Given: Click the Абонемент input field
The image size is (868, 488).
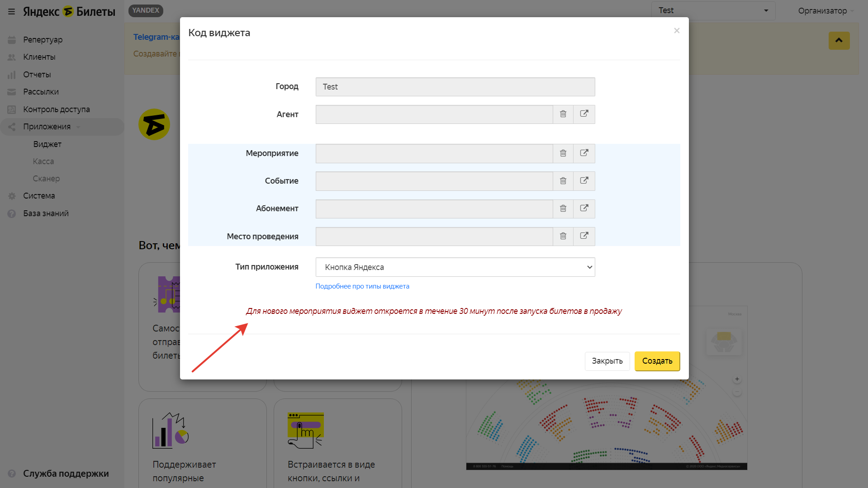Looking at the screenshot, I should click(x=434, y=208).
